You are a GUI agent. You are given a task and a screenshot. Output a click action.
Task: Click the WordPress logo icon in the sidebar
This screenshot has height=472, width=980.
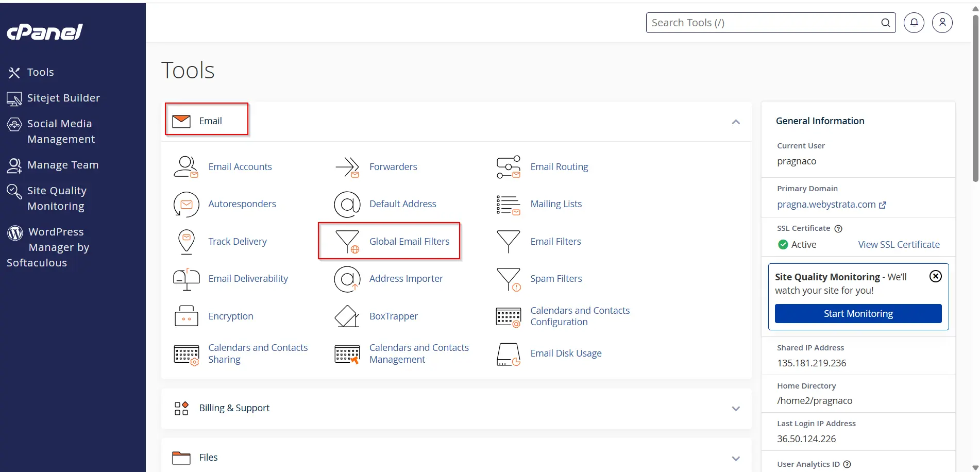click(15, 233)
